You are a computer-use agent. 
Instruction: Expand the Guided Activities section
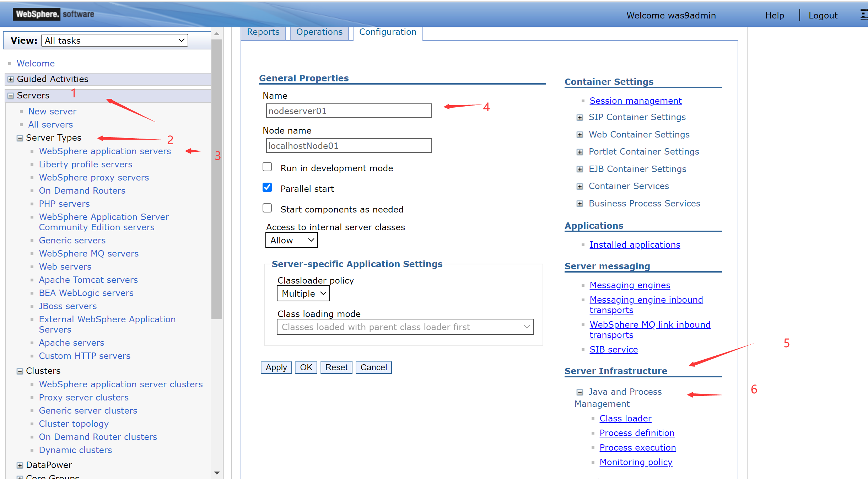tap(11, 79)
